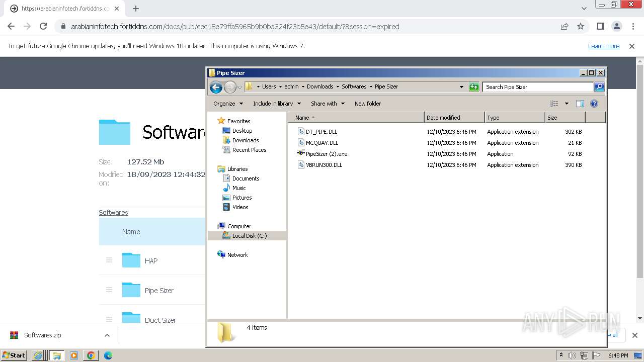Screen dimensions: 644x362
Task: Open Chrome three-dot menu
Action: click(x=633, y=27)
